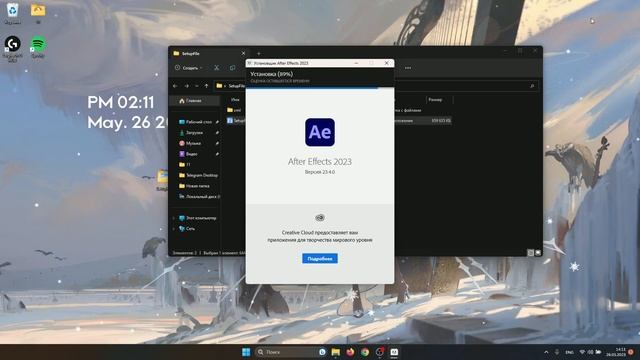Go back in File Explorer

coord(175,86)
